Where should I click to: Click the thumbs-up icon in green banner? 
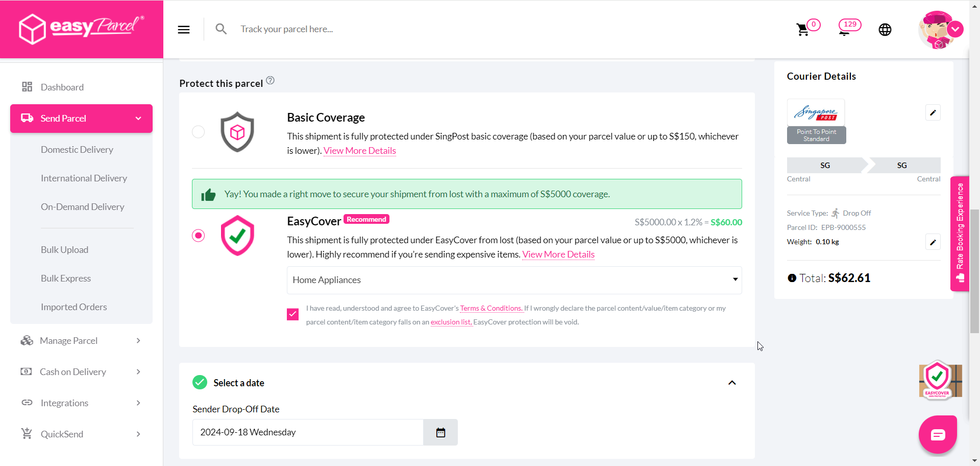click(208, 194)
